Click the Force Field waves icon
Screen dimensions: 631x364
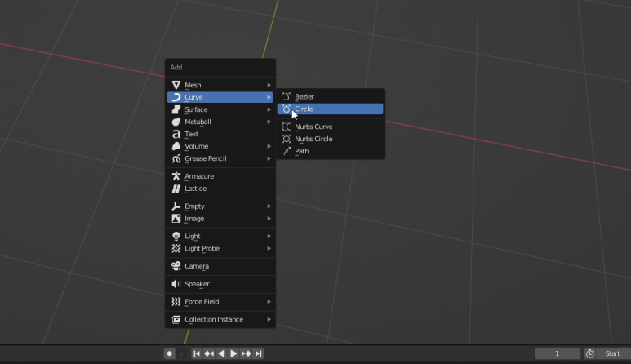[176, 302]
